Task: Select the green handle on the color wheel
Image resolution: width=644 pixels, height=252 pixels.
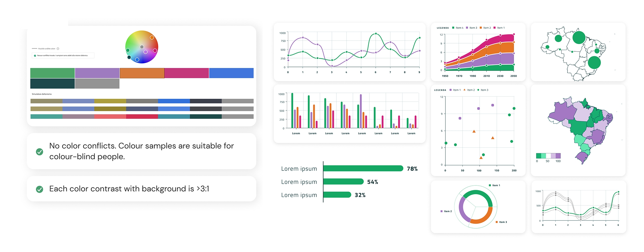Action: pyautogui.click(x=128, y=50)
